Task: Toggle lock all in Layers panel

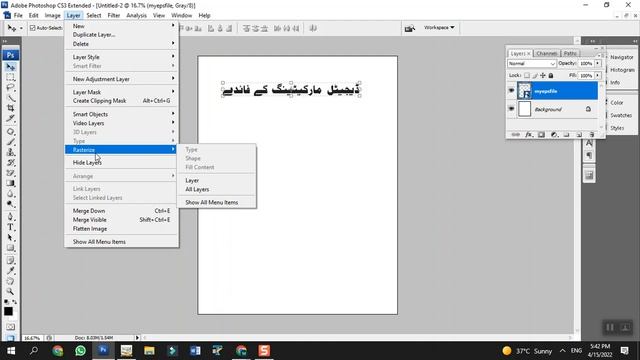Action: click(551, 76)
